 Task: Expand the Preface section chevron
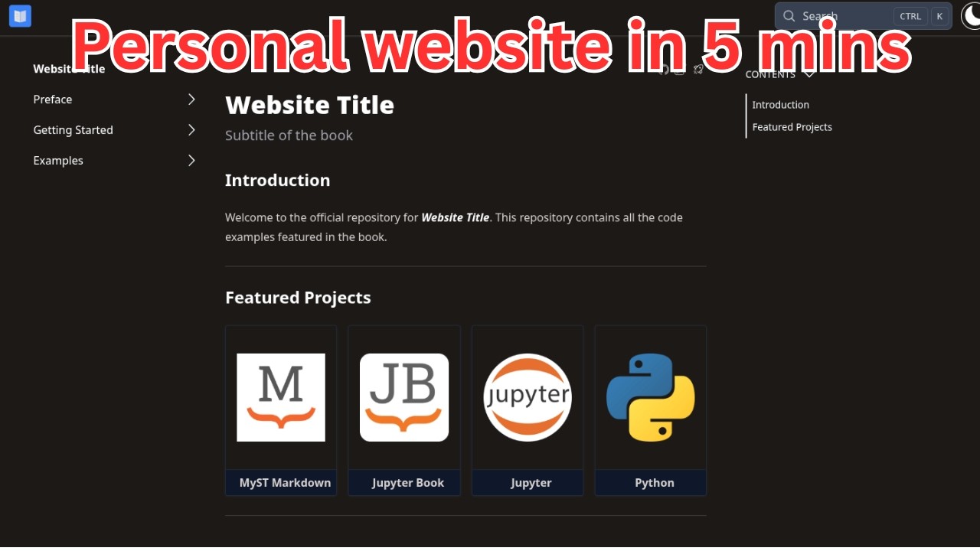pyautogui.click(x=191, y=99)
